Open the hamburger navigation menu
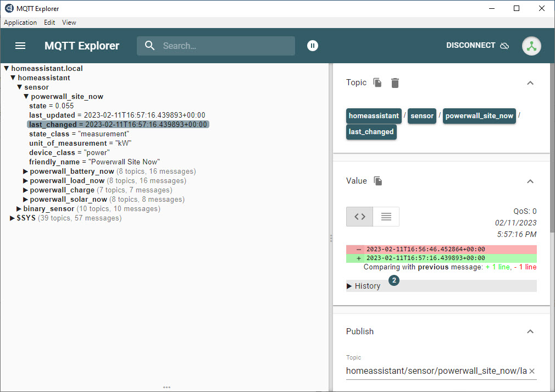Screen dimensions: 555x392 pyautogui.click(x=20, y=46)
